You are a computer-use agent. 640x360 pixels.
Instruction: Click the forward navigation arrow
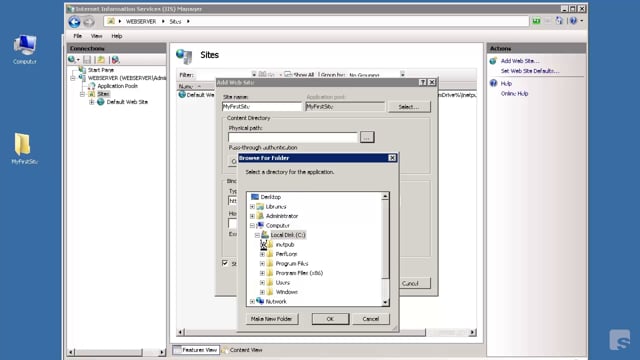89,22
